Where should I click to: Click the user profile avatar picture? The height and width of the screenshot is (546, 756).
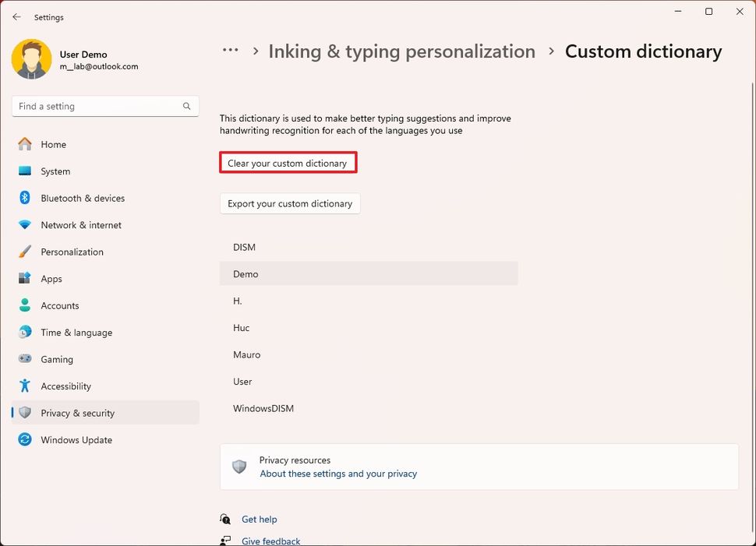click(x=32, y=59)
